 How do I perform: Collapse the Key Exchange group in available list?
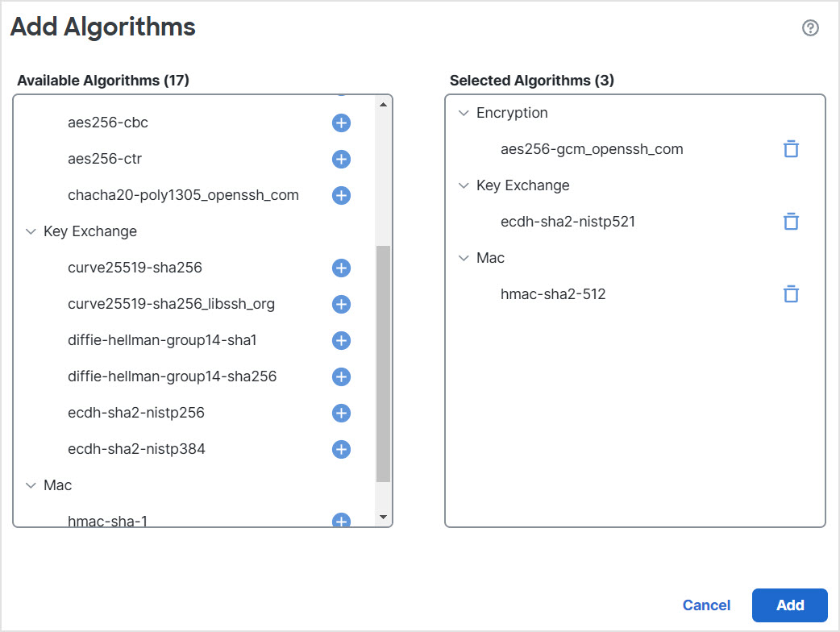coord(31,231)
